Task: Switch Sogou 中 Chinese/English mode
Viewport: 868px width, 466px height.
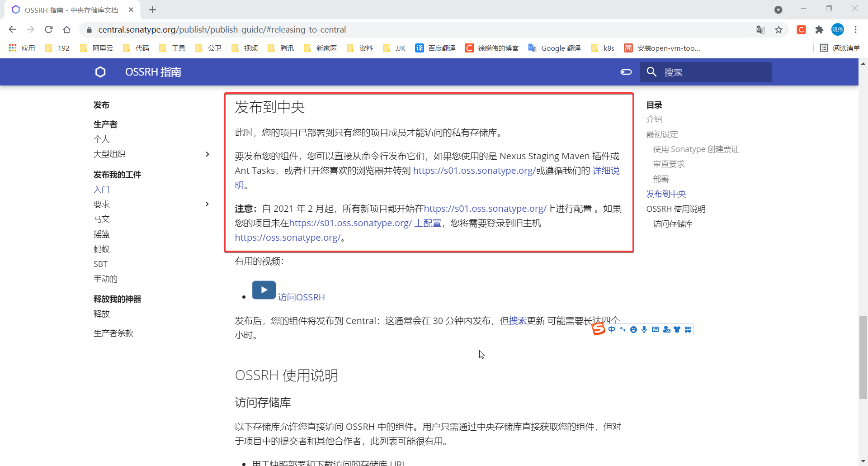Action: [x=612, y=329]
